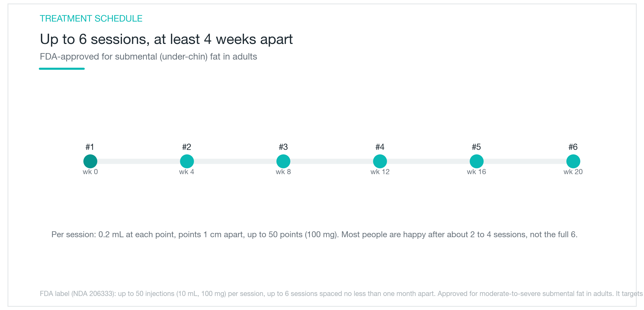Click the FDA label footnote text
Viewport: 644px width, 310px height.
click(x=341, y=294)
